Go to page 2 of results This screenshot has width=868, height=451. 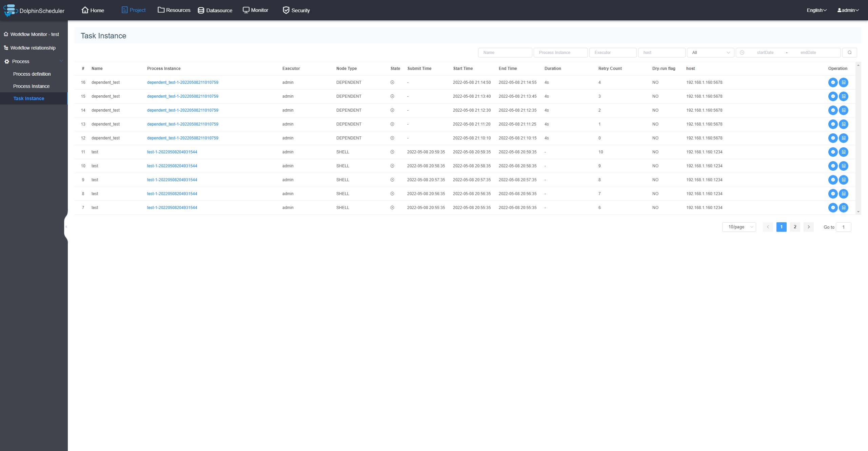[x=795, y=227]
